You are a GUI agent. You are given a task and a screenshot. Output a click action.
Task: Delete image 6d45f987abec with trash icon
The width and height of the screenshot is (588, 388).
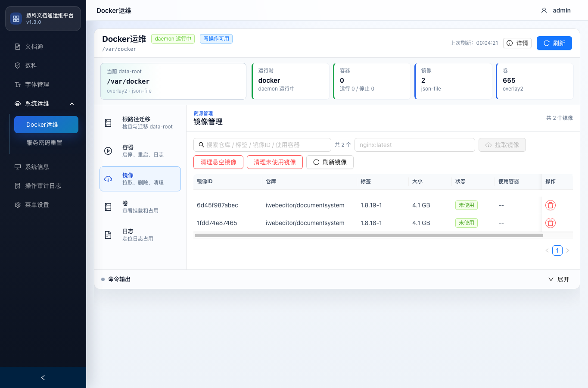click(x=551, y=205)
